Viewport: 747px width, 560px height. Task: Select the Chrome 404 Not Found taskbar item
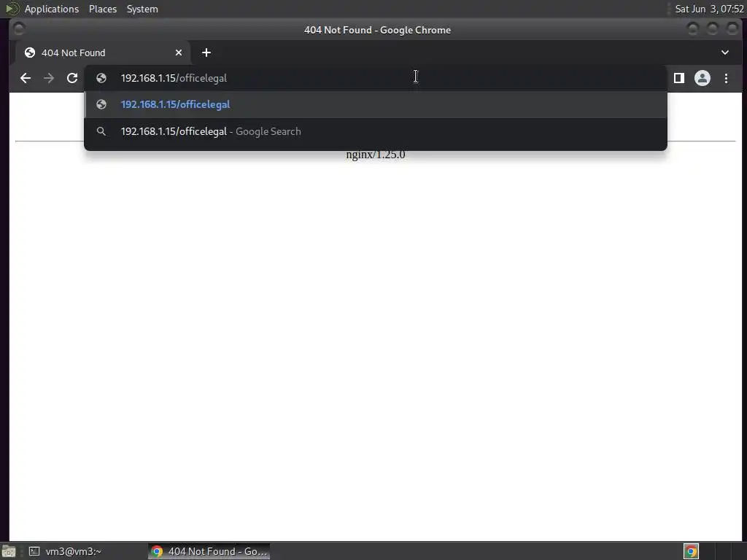[x=209, y=551]
